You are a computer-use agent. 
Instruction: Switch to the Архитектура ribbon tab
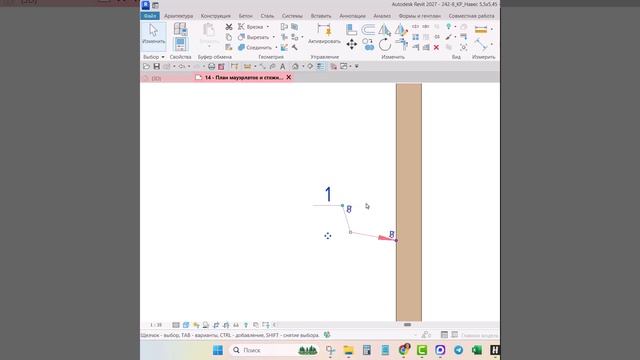click(x=178, y=16)
